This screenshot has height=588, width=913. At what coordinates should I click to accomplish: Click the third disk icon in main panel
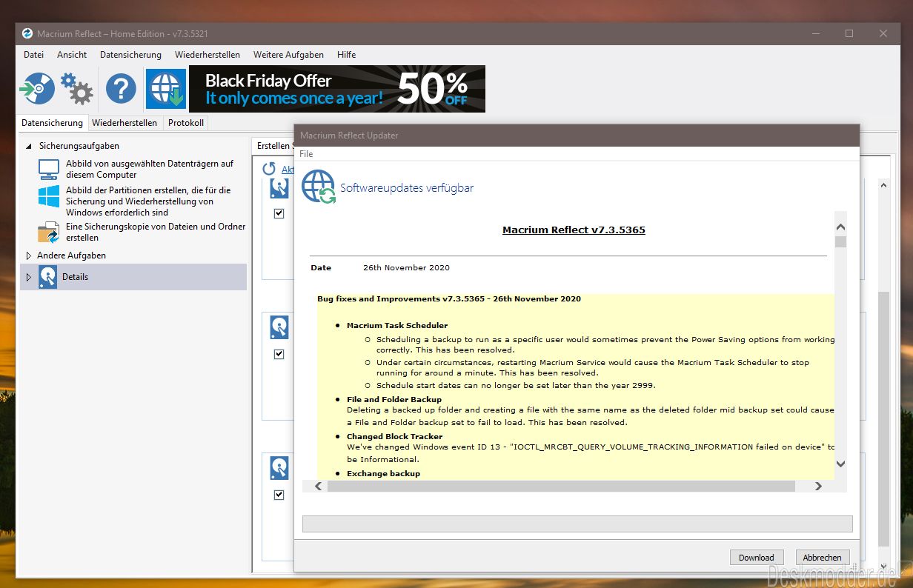coord(279,468)
